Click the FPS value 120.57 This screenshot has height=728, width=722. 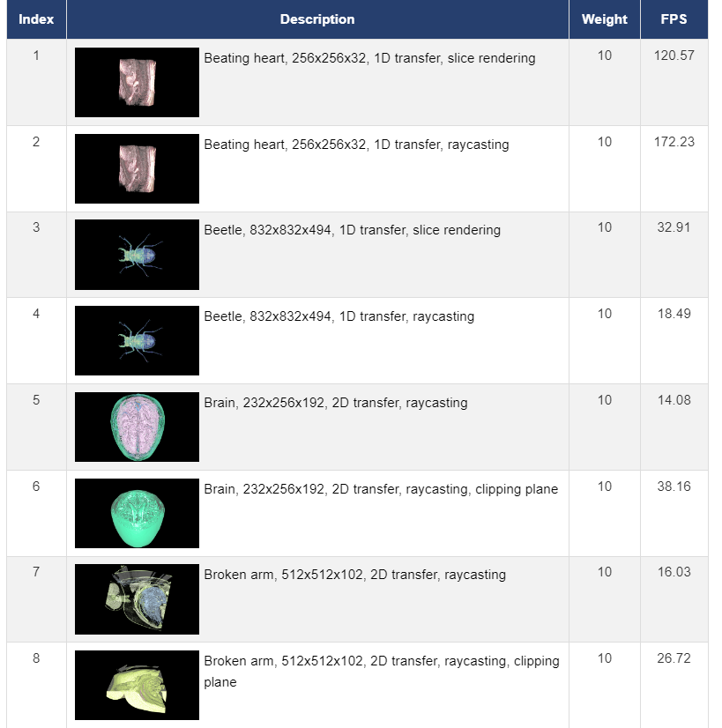coord(674,56)
